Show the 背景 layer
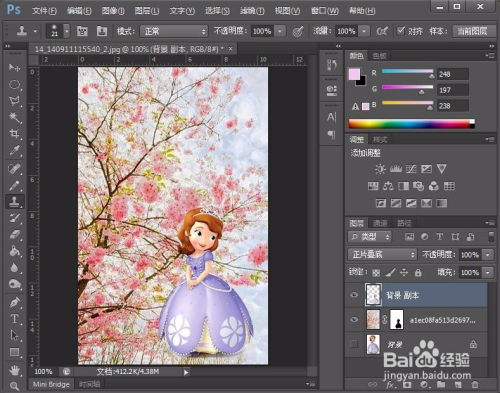This screenshot has height=393, width=500. click(354, 344)
